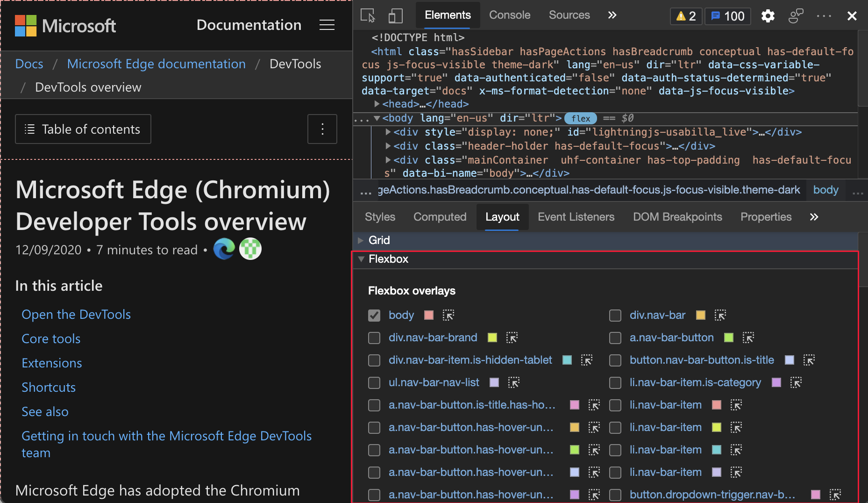
Task: Uncheck the body flexbox overlay
Action: point(374,316)
